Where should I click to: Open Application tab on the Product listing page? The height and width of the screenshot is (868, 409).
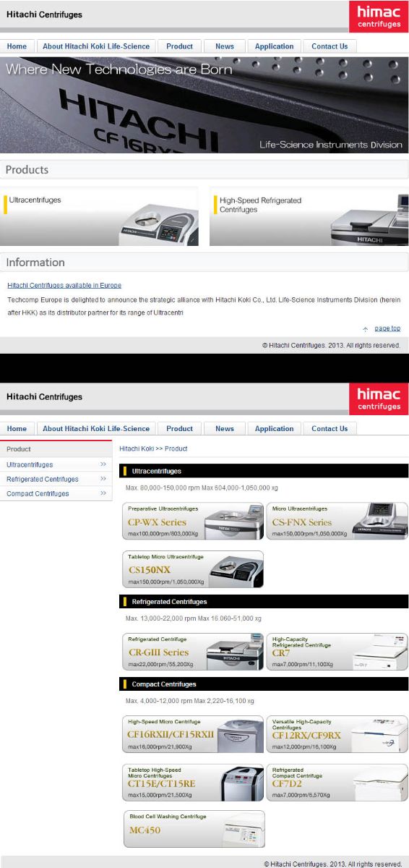275,428
